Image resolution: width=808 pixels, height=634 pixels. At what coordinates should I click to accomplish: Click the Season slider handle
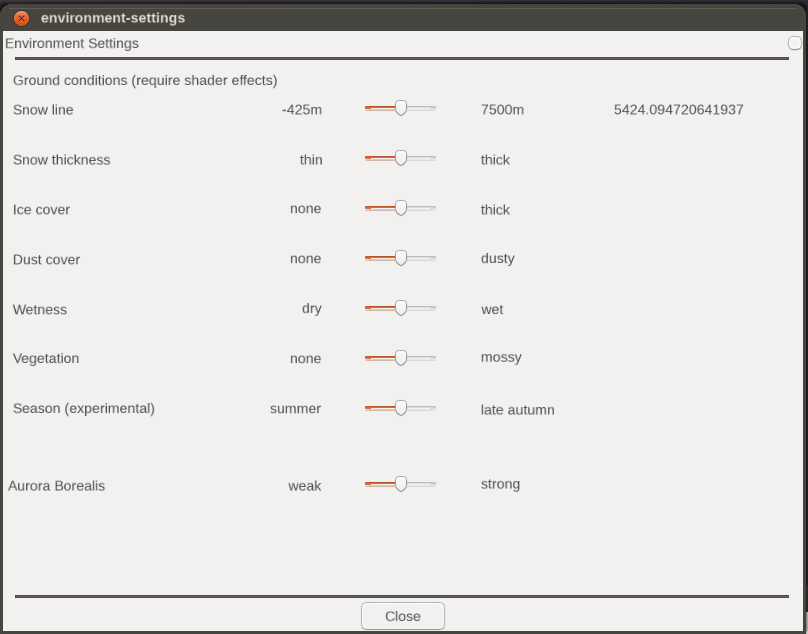point(401,408)
